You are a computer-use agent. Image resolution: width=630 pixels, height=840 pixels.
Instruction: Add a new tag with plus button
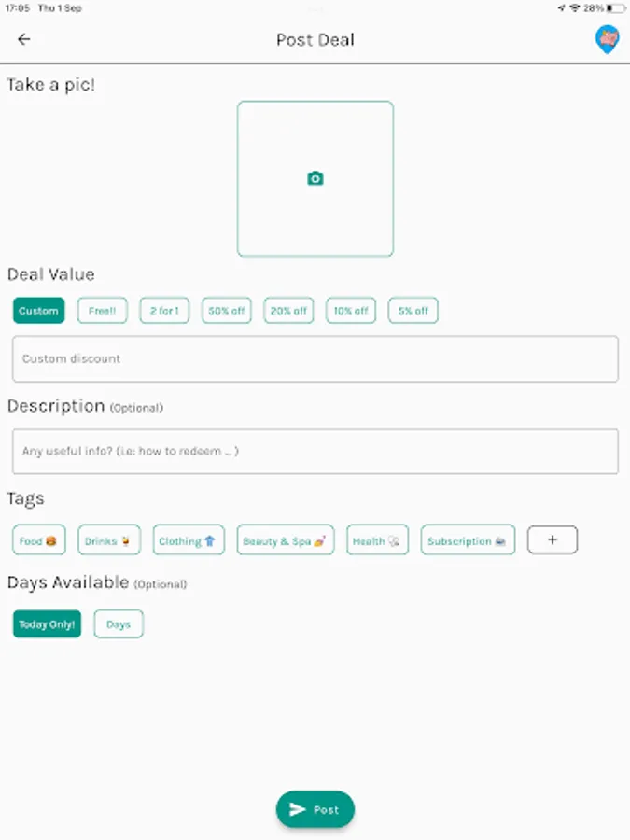pos(553,540)
